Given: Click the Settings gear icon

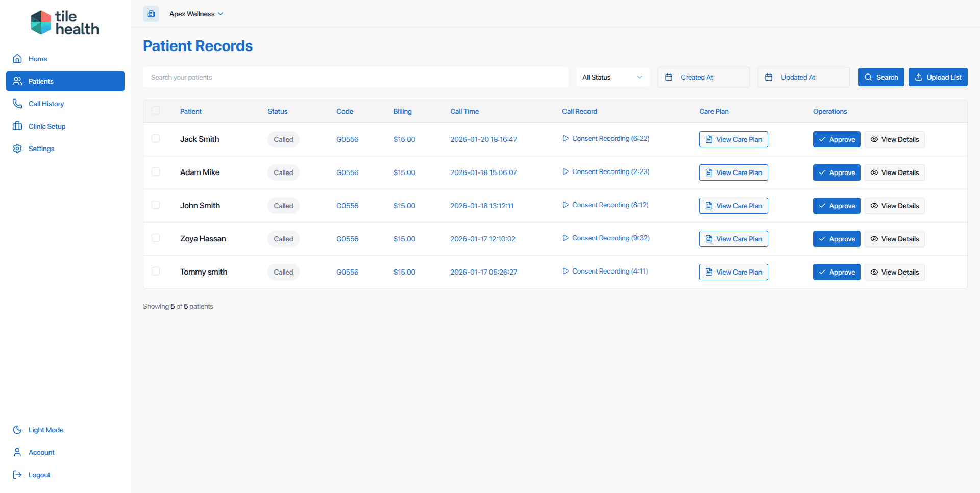Looking at the screenshot, I should [17, 149].
